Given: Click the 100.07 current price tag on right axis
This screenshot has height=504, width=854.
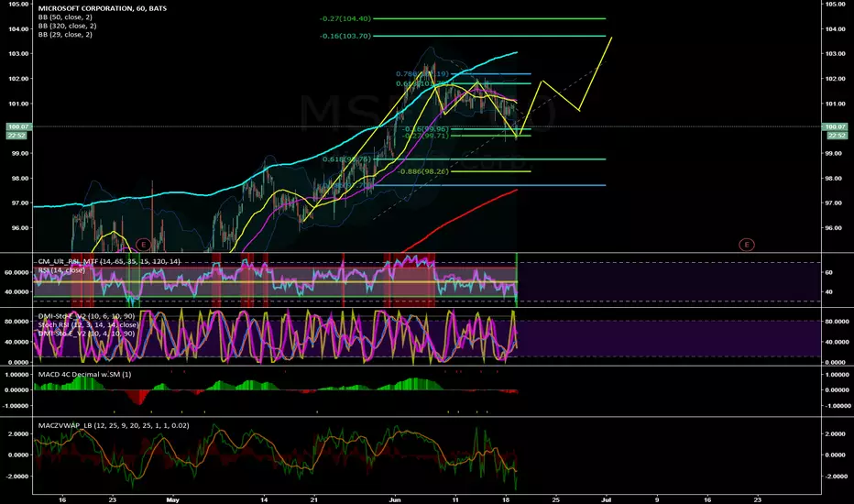Looking at the screenshot, I should pyautogui.click(x=836, y=127).
